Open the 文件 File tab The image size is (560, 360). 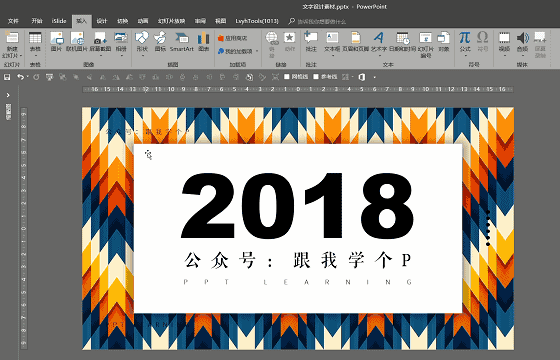point(13,21)
